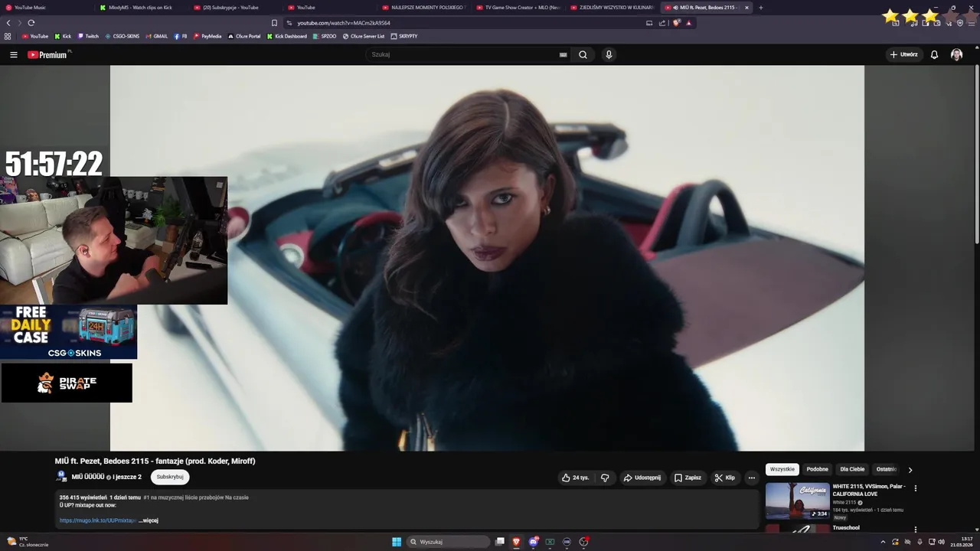Screen dimensions: 980x551
Task: Click Windows taskbar search box Wyszukaj
Action: coord(449,542)
